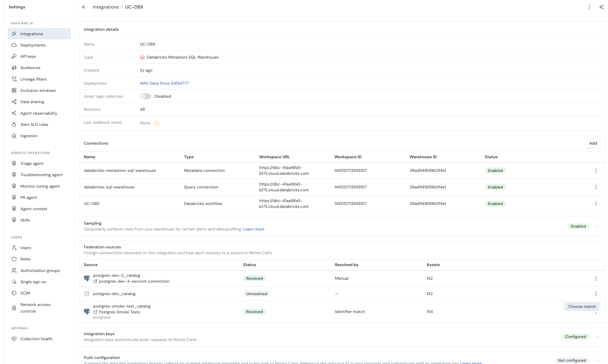Viewport: 608px width, 364px height.
Task: Open PR agent settings
Action: tap(39, 197)
